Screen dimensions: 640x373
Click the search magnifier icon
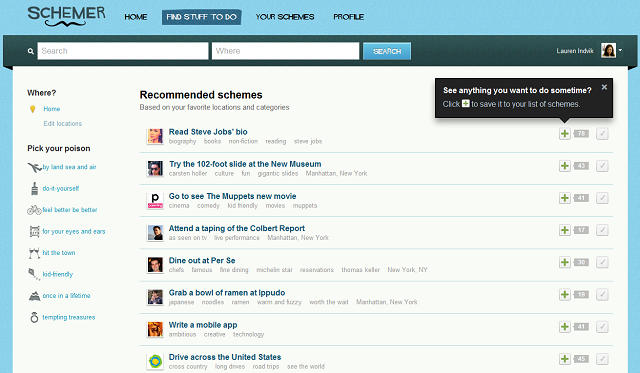tap(31, 51)
